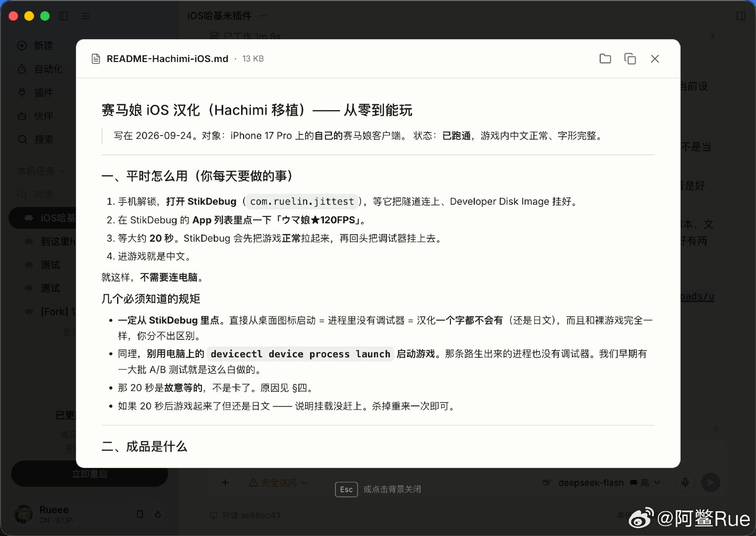Collapse the 本机任务 section
Image resolution: width=756 pixels, height=536 pixels.
[x=41, y=171]
